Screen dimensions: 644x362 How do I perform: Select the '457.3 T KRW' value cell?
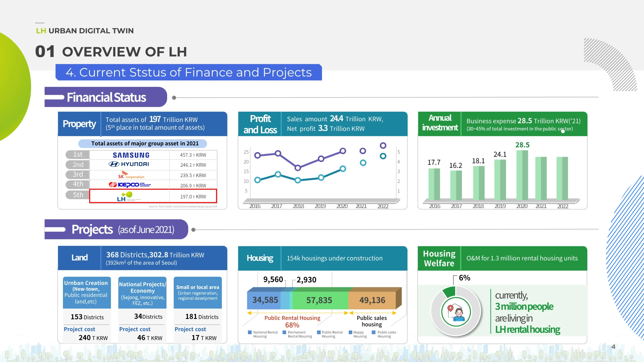coord(193,155)
